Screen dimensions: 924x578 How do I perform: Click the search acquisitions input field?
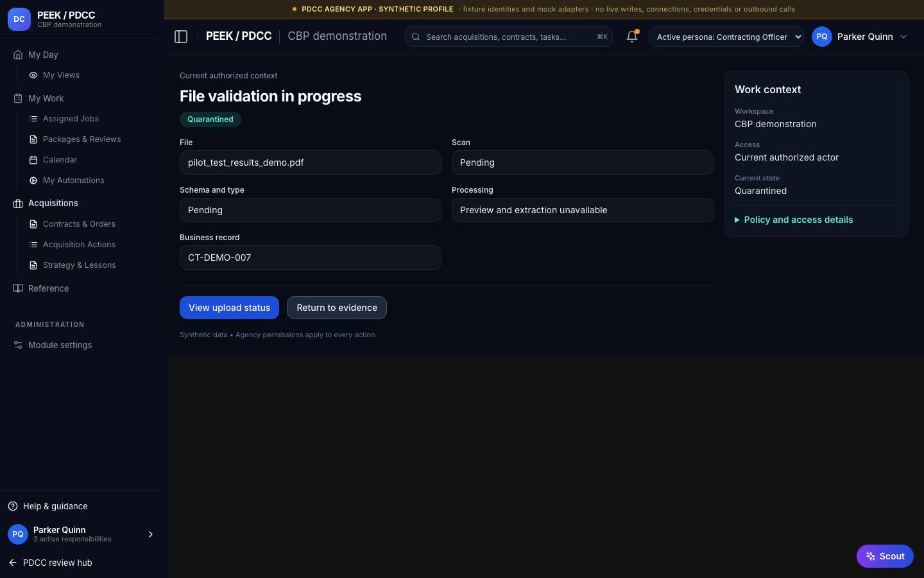(508, 37)
